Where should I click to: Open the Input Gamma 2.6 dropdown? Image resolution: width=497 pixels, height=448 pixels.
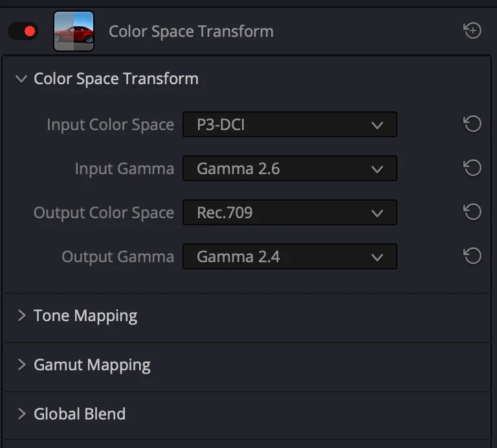point(290,168)
